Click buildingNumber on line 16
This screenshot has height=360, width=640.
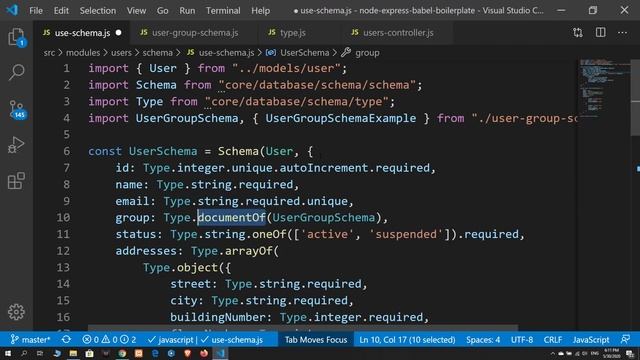tap(218, 317)
